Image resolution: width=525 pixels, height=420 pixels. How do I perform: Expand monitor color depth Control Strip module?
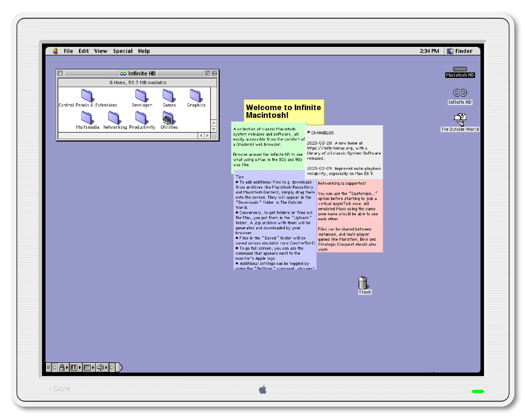[74, 367]
